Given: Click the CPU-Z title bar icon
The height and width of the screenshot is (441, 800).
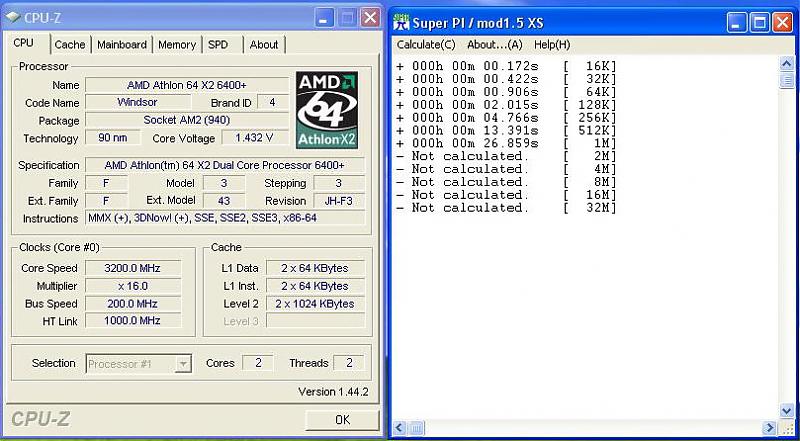Looking at the screenshot, I should 13,18.
